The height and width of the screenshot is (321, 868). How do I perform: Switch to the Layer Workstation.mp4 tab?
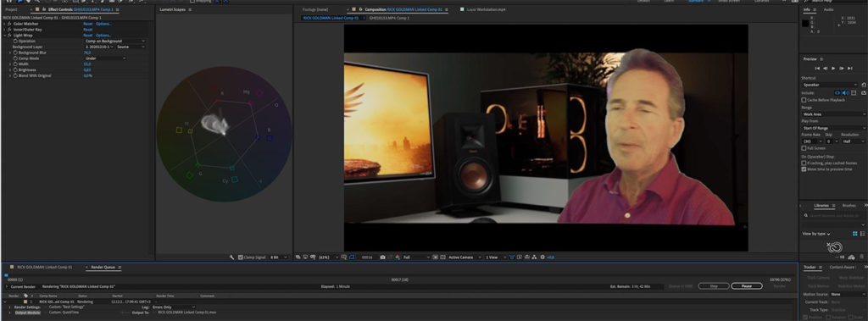pos(486,9)
